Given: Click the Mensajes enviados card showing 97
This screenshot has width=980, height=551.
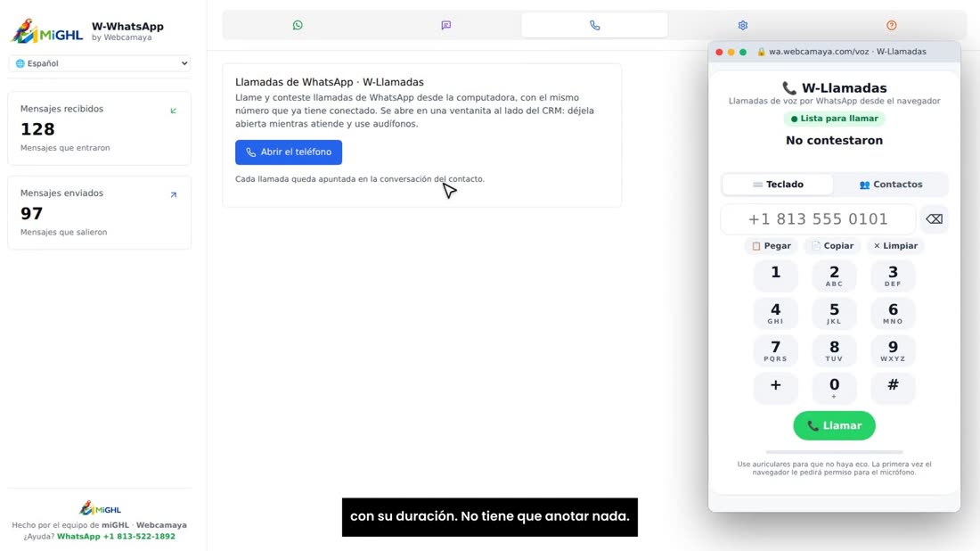Looking at the screenshot, I should point(100,213).
